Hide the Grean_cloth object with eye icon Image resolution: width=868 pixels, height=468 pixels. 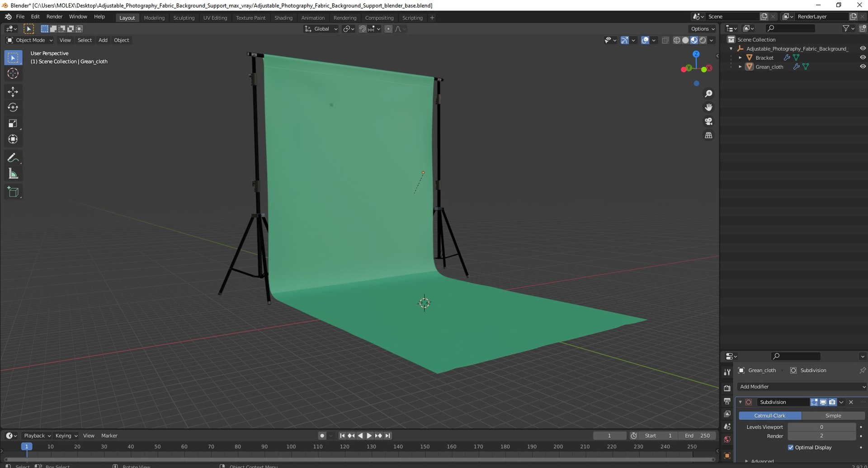point(863,66)
